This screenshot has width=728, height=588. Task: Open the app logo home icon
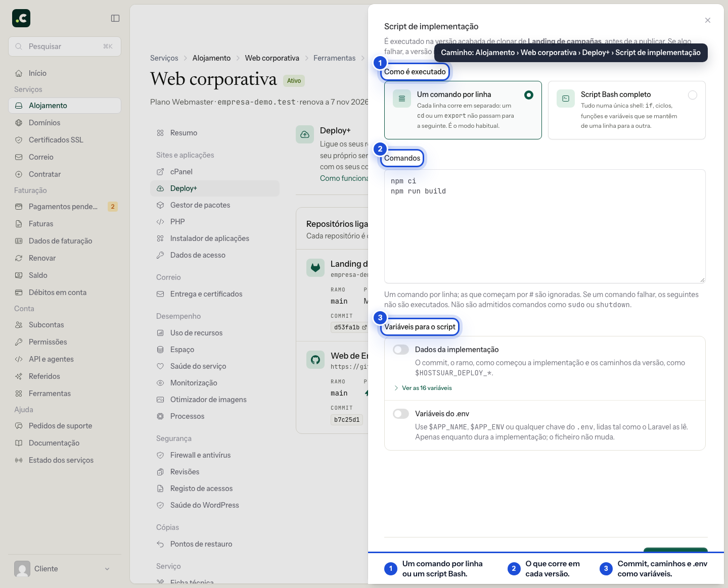point(21,18)
